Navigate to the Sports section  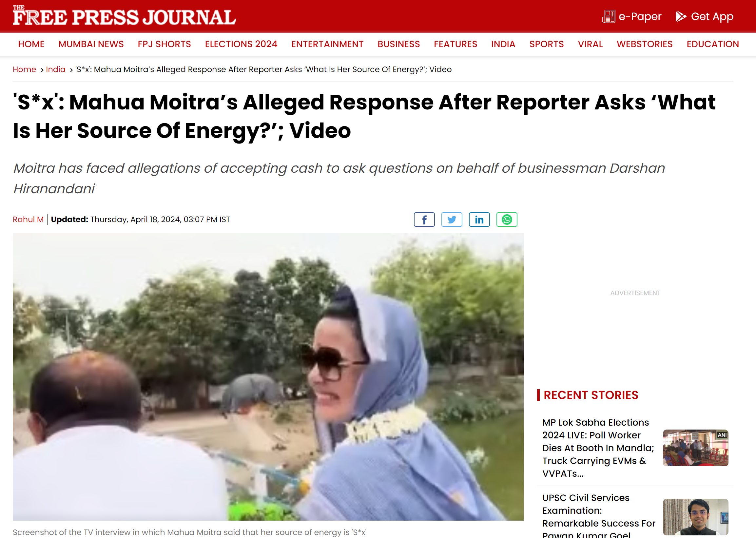coord(546,44)
